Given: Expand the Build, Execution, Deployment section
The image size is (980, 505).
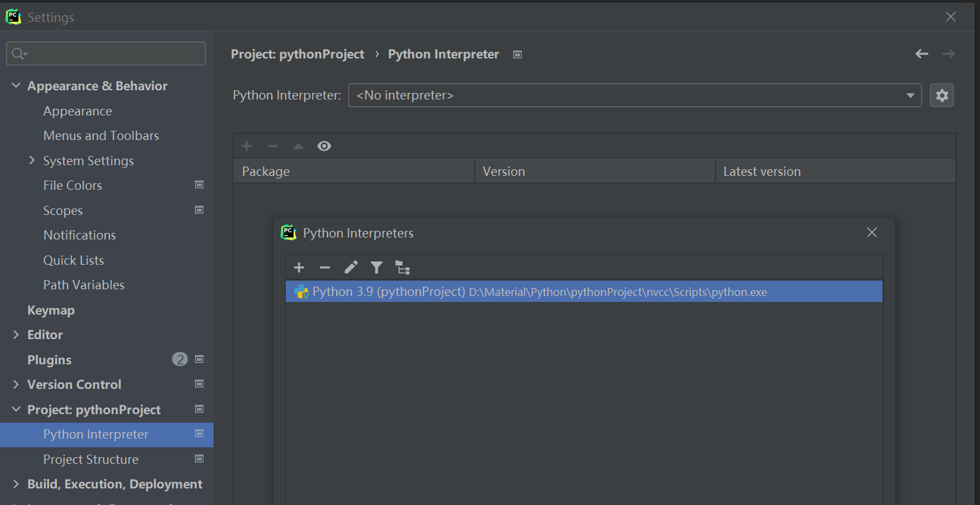Looking at the screenshot, I should tap(16, 484).
